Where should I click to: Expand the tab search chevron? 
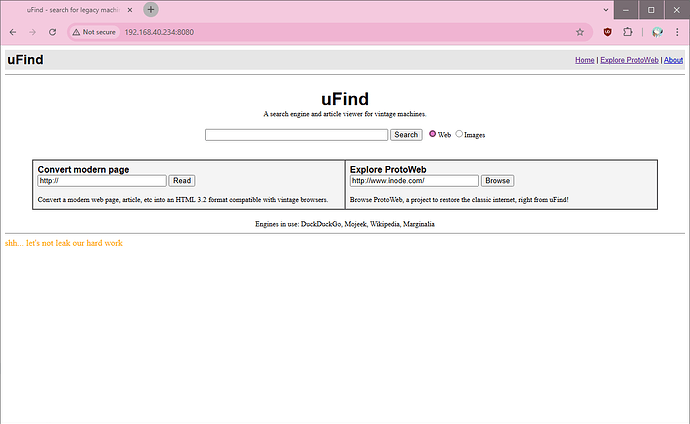click(x=606, y=10)
